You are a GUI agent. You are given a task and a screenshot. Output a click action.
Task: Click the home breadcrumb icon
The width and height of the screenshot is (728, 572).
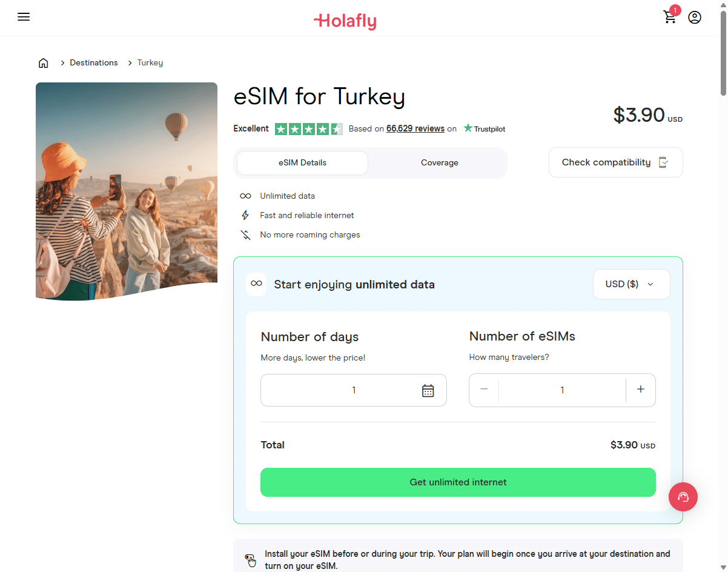point(43,62)
